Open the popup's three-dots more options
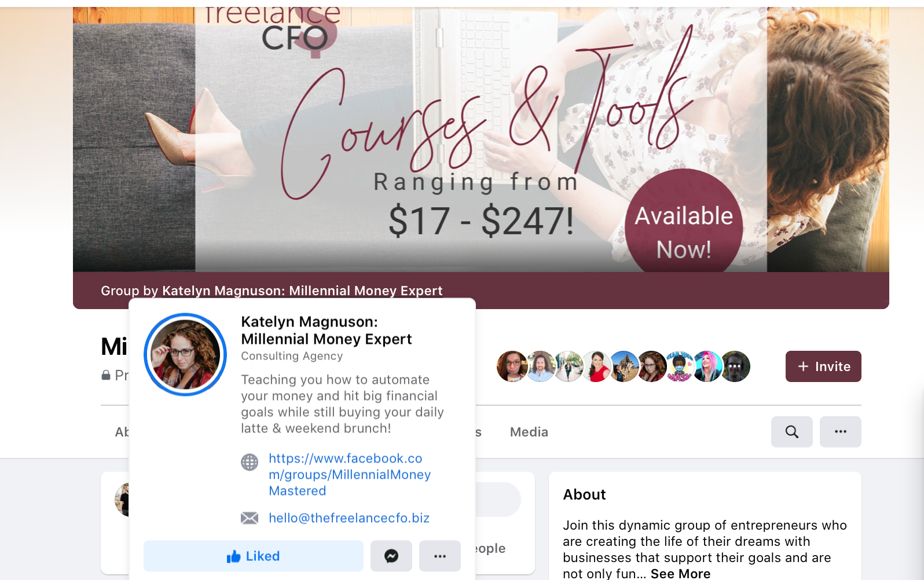This screenshot has width=924, height=580. pos(440,556)
